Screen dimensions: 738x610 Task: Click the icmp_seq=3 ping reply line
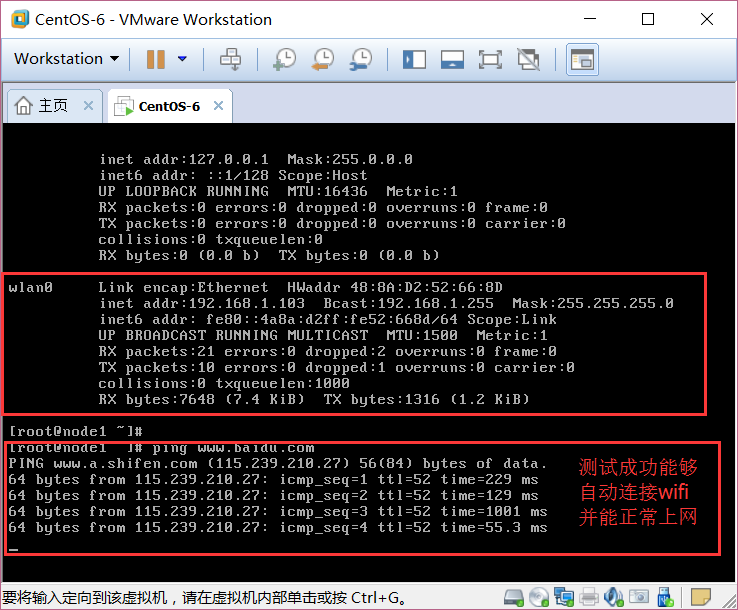pyautogui.click(x=278, y=512)
